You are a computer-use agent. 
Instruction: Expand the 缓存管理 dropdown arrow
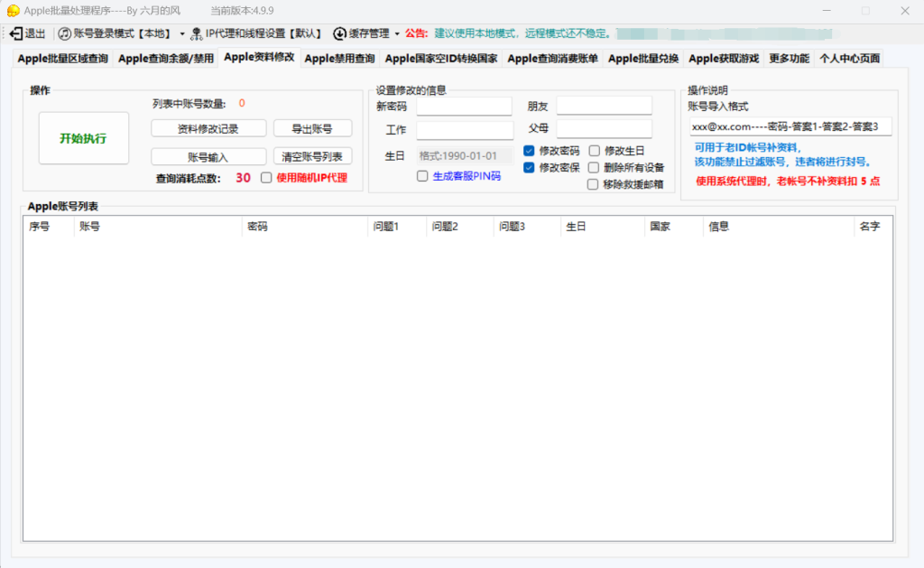coord(397,34)
